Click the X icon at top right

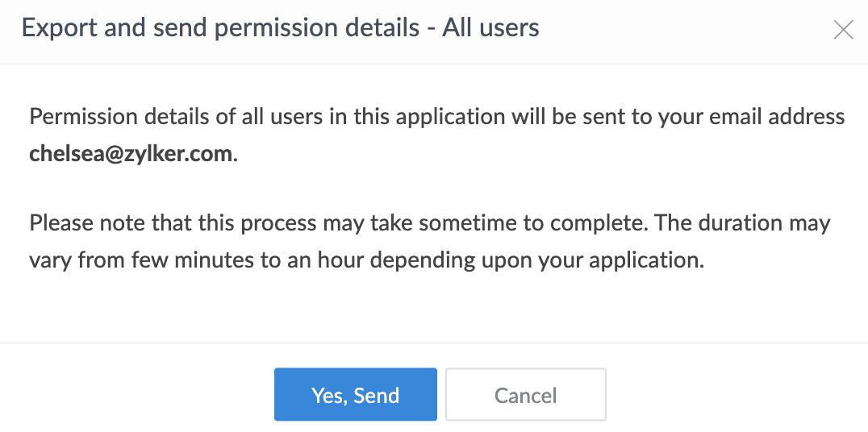click(843, 31)
